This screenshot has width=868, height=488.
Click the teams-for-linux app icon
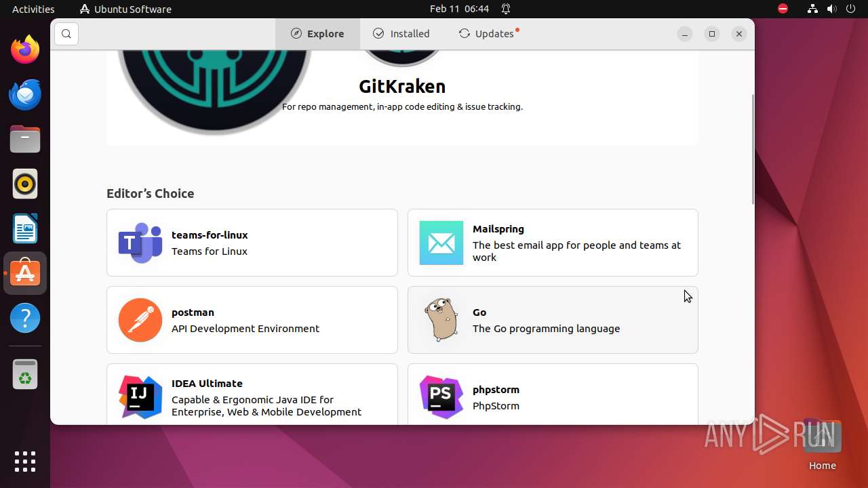point(140,243)
